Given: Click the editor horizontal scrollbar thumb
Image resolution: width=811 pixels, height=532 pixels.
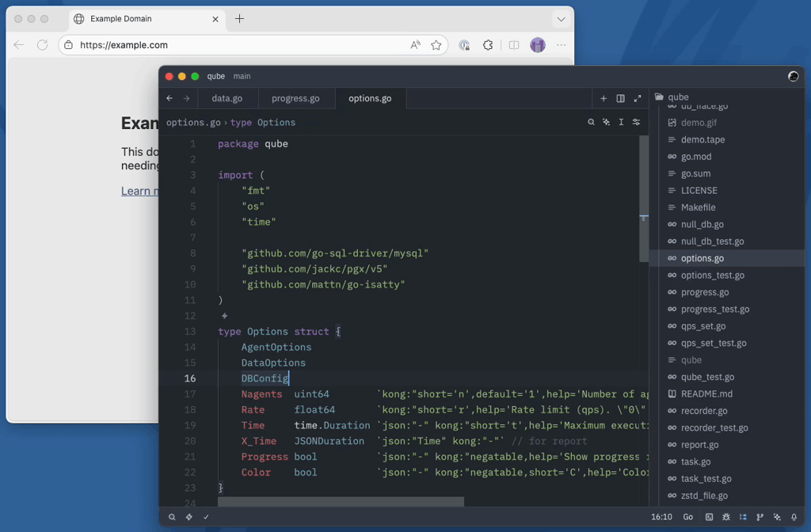Looking at the screenshot, I should pos(341,501).
